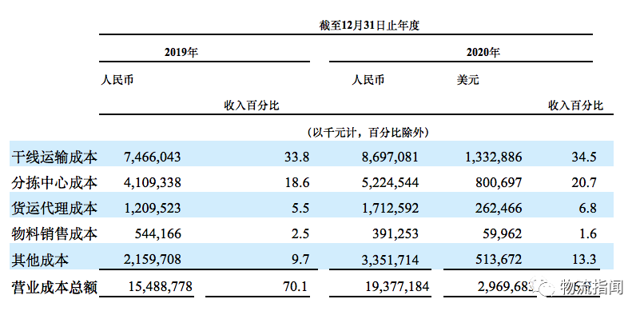Select the value 7,466,043
Image resolution: width=644 pixels, height=315 pixels.
point(152,157)
